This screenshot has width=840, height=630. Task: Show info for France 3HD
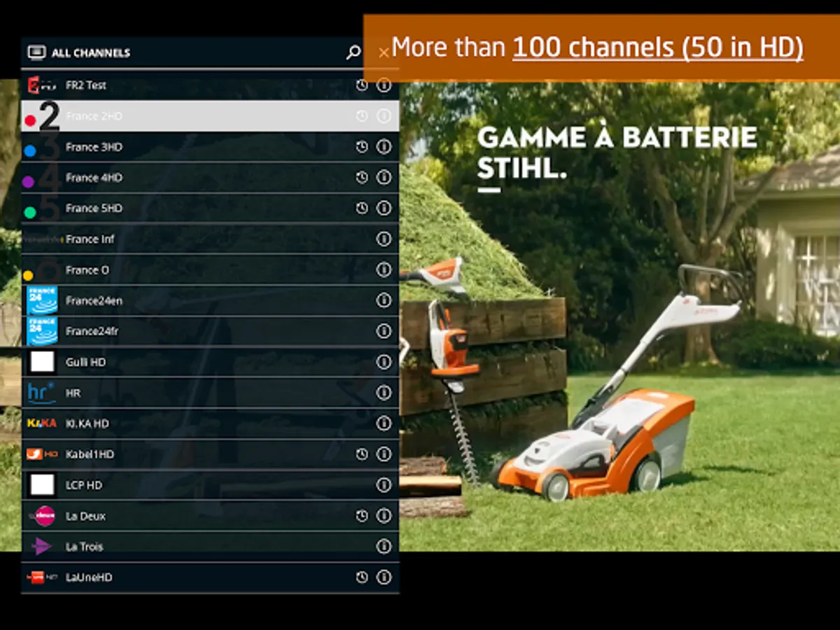pyautogui.click(x=384, y=147)
